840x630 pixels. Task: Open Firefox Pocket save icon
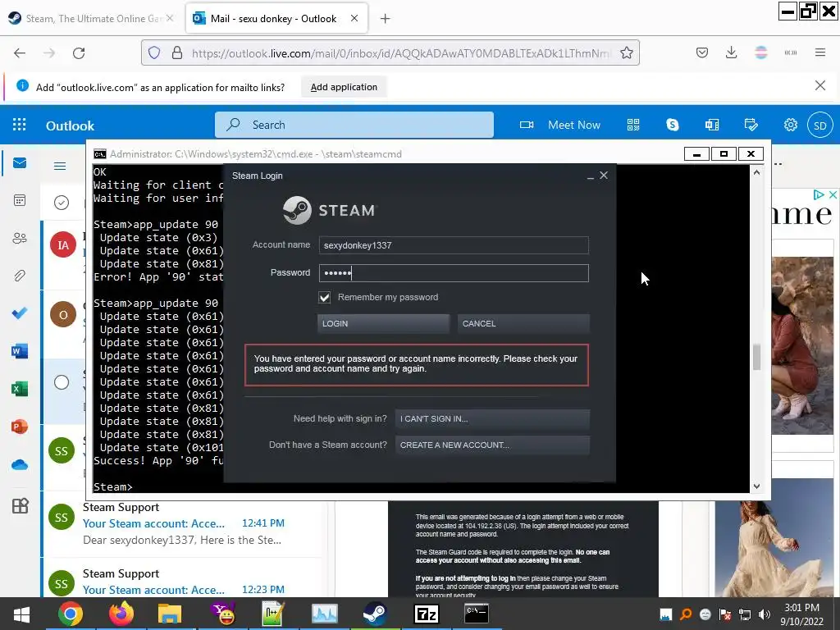pyautogui.click(x=702, y=52)
